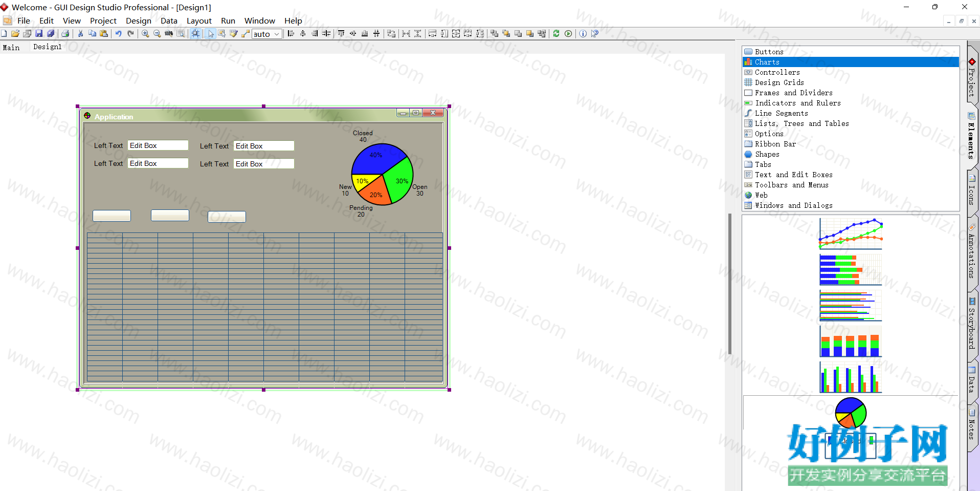Click the context help cursor icon
The width and height of the screenshot is (980, 491).
pos(595,34)
